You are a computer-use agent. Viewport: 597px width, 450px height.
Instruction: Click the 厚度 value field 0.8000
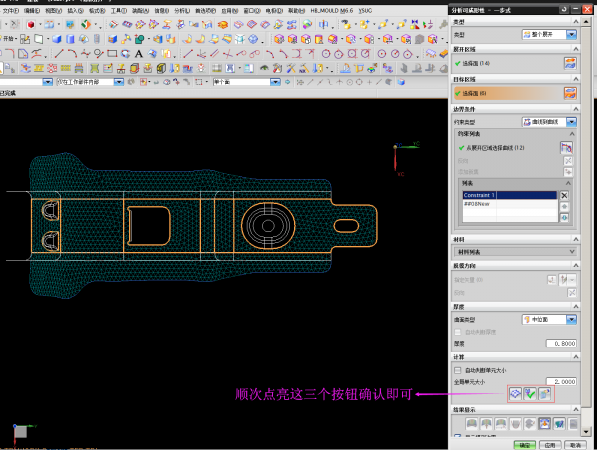click(561, 343)
